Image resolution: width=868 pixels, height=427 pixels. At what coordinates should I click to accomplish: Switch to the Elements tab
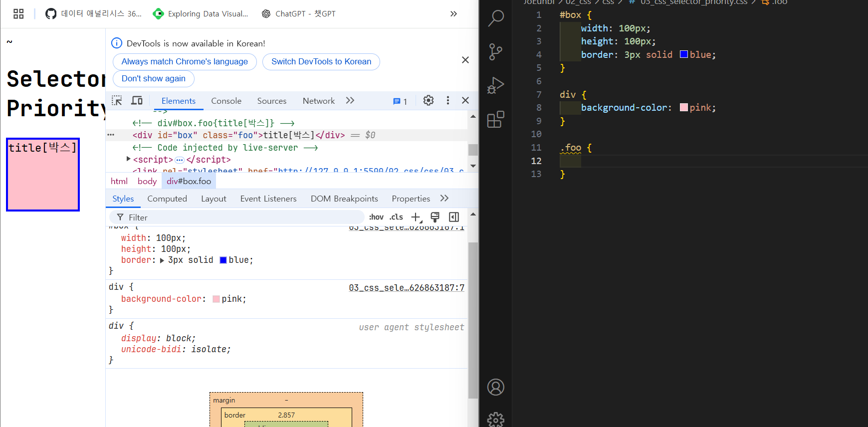(x=179, y=101)
